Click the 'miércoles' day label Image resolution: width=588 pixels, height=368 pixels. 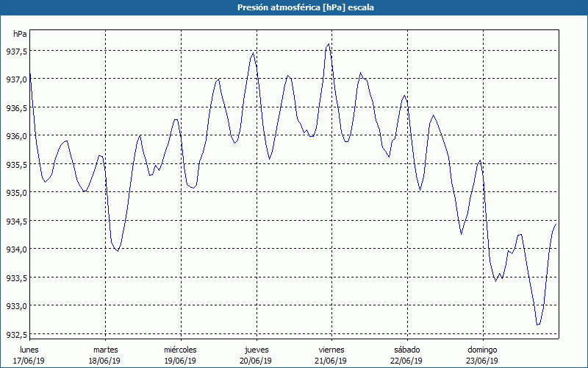pyautogui.click(x=180, y=350)
